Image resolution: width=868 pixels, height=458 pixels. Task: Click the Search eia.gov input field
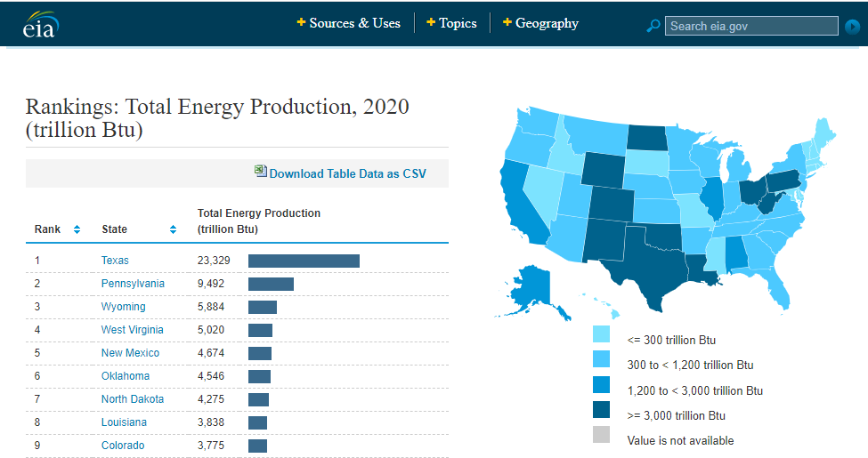click(x=750, y=26)
